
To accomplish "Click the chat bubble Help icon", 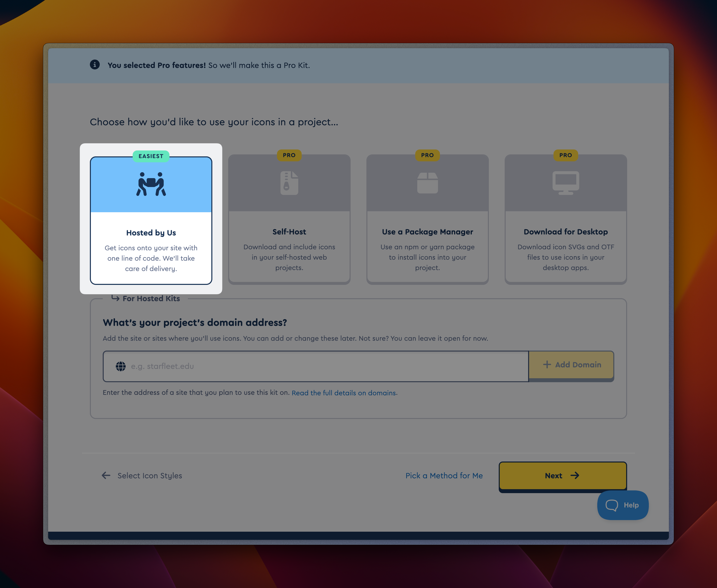I will [x=611, y=505].
